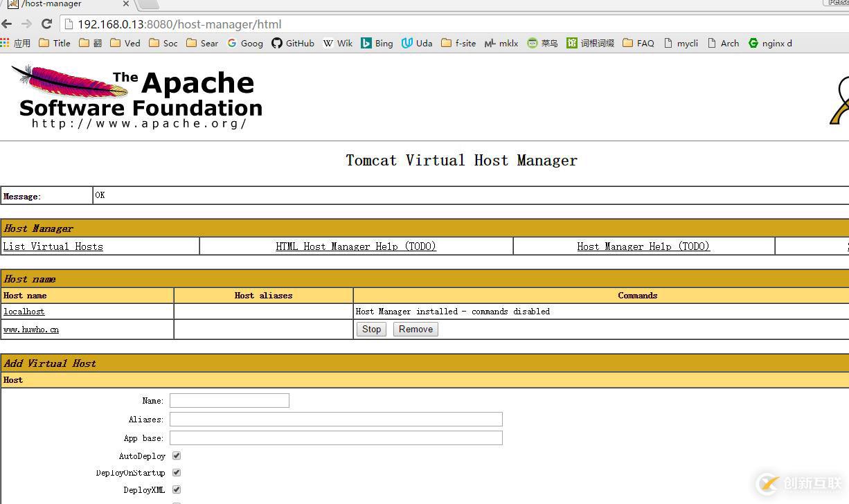The width and height of the screenshot is (849, 504).
Task: Reload the host-manager page
Action: [46, 24]
